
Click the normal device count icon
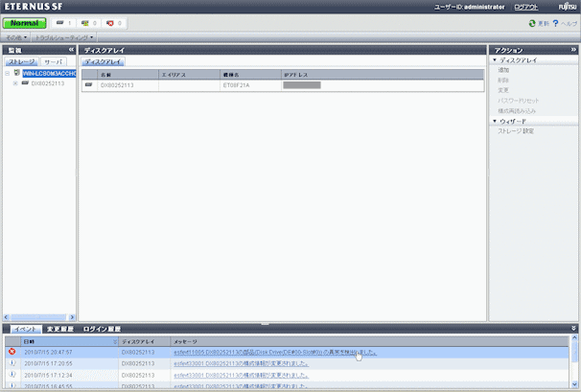tap(60, 23)
